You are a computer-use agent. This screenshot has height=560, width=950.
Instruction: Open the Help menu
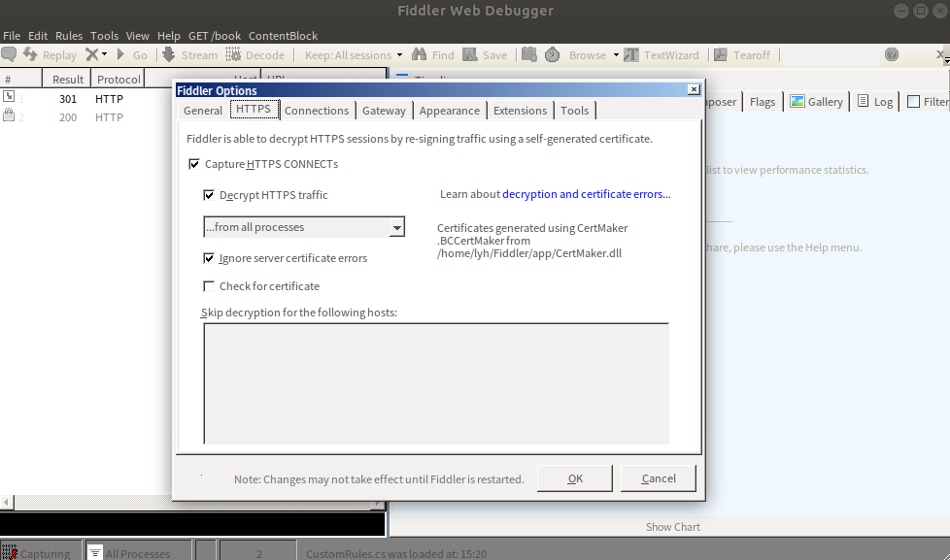coord(168,36)
